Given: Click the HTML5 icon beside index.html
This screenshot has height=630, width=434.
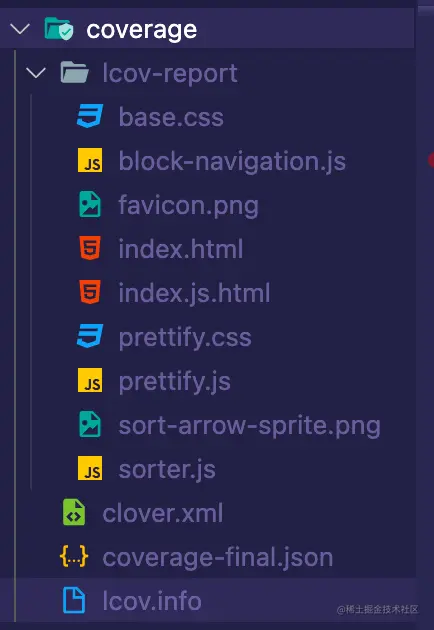Looking at the screenshot, I should pyautogui.click(x=90, y=248).
